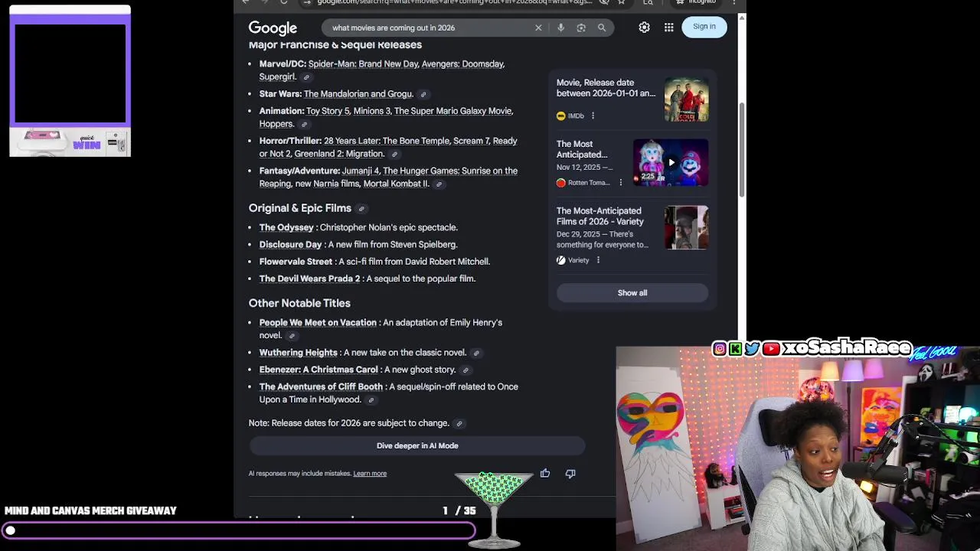The image size is (980, 551).
Task: Open People We Meet on Vacation link
Action: 318,323
